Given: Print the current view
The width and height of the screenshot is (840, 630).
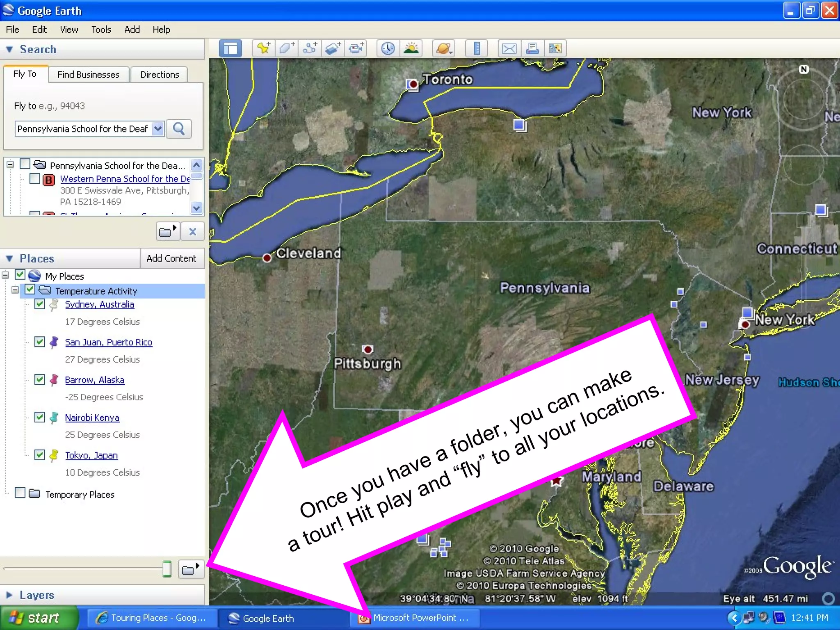Looking at the screenshot, I should (x=532, y=48).
